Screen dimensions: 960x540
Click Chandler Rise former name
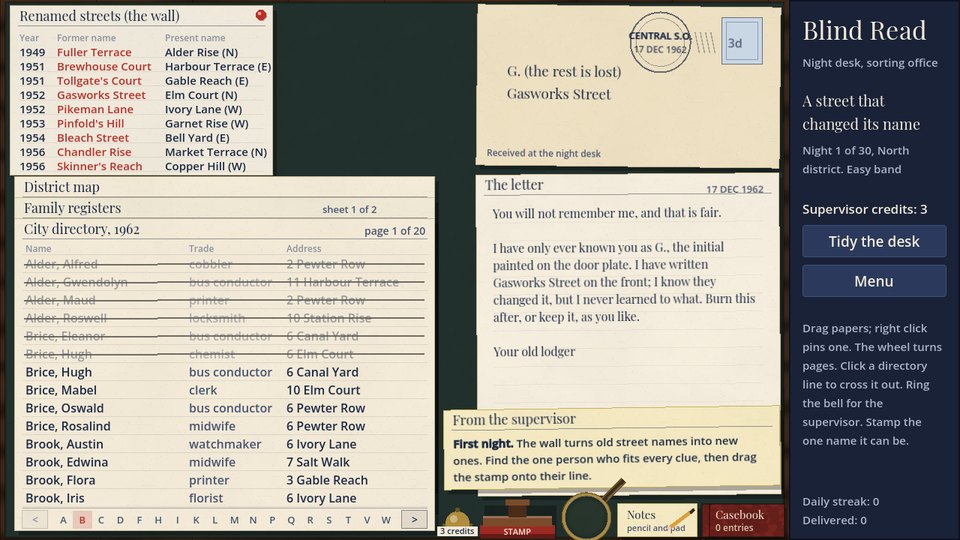[94, 152]
